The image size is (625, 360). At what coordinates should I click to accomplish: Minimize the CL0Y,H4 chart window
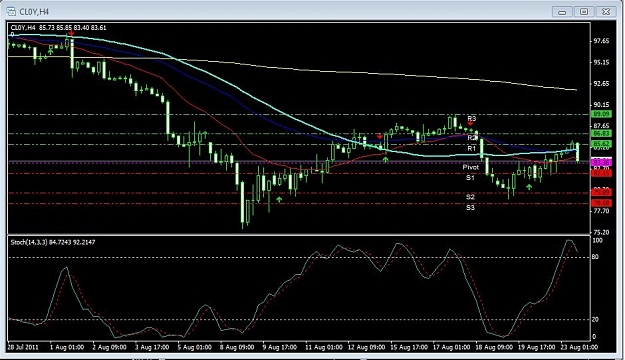562,12
